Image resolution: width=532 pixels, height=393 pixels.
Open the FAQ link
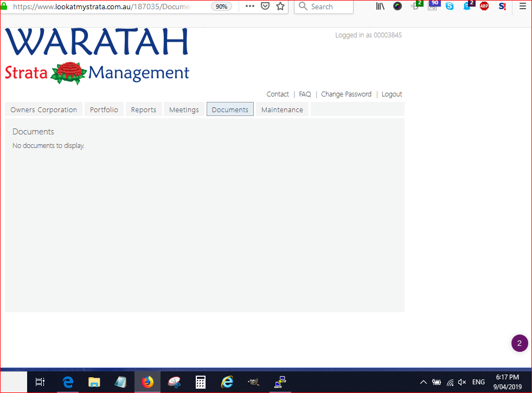tap(305, 94)
